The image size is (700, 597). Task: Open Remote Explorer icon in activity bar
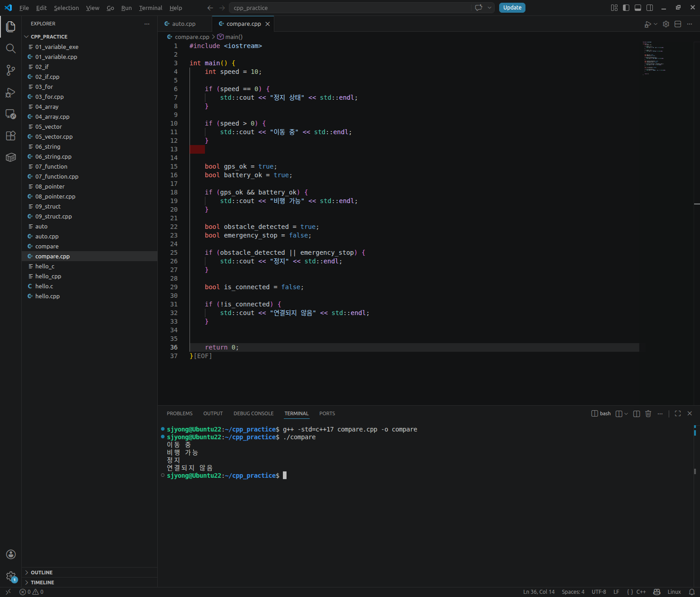point(10,114)
